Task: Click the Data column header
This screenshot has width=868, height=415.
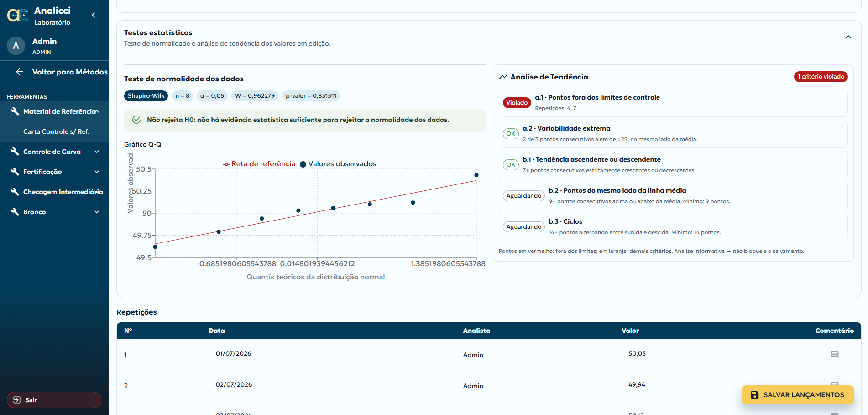Action: point(217,331)
